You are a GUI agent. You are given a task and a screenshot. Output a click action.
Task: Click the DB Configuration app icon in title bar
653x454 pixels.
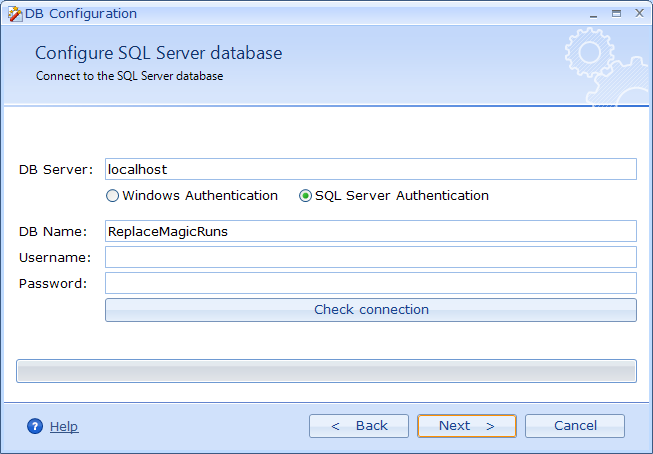pyautogui.click(x=14, y=14)
